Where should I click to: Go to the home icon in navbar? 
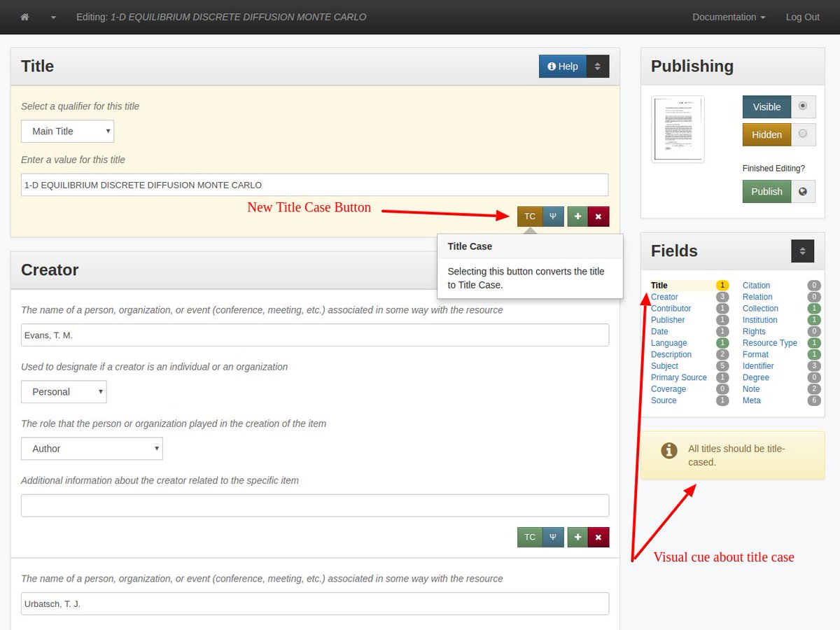pyautogui.click(x=24, y=17)
